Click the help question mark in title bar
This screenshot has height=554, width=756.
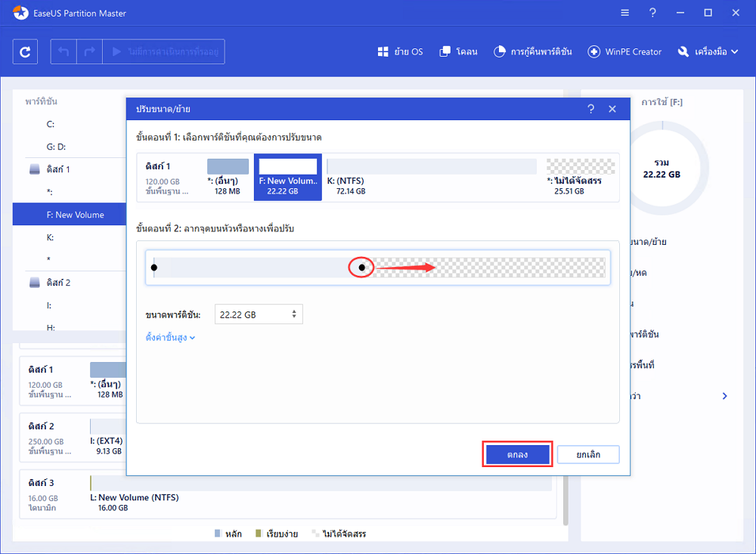pyautogui.click(x=652, y=13)
